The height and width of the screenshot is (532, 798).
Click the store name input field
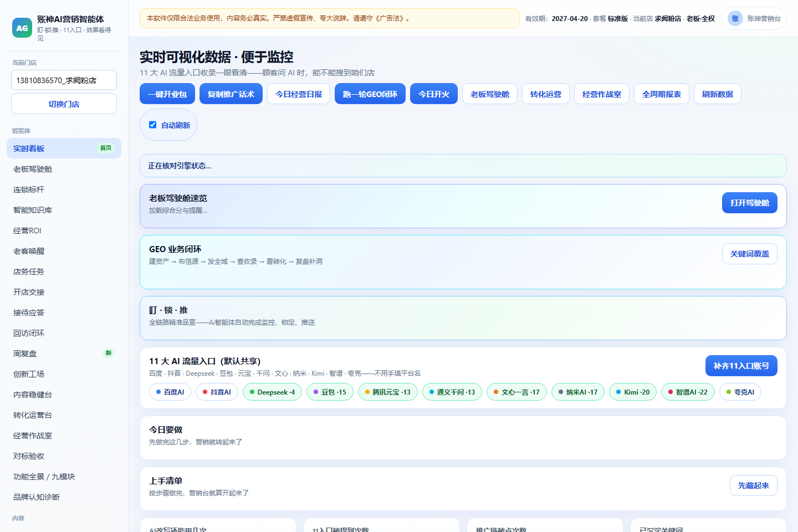(64, 80)
